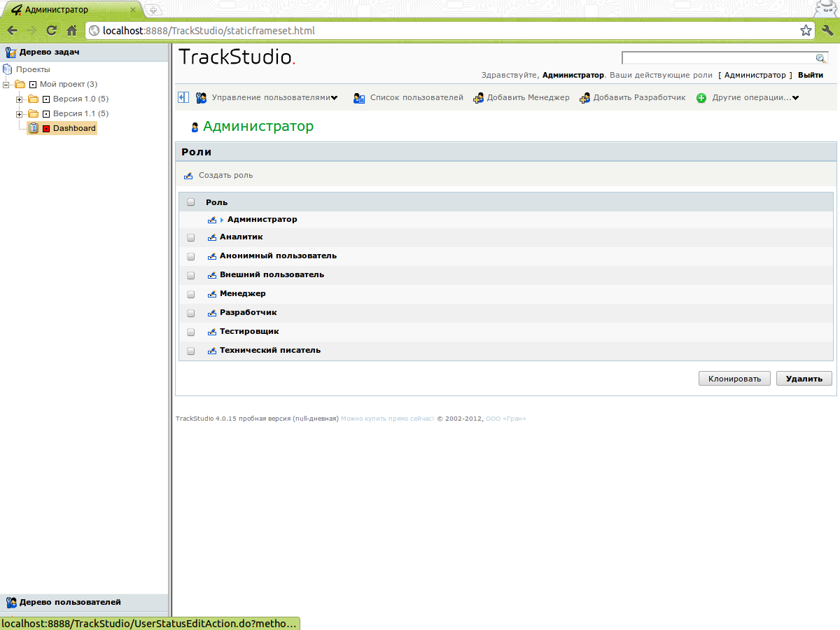Check the Тестировщик role checkbox
This screenshot has height=630, width=840.
click(191, 332)
